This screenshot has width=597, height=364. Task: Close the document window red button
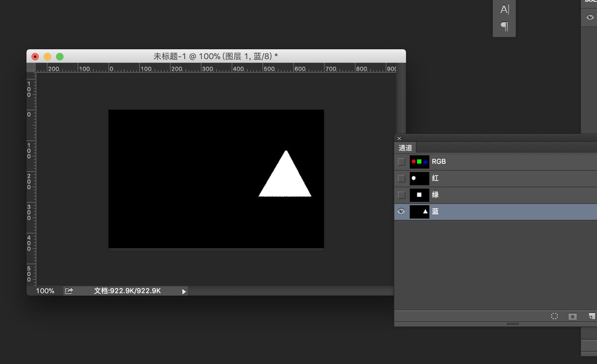click(x=35, y=56)
